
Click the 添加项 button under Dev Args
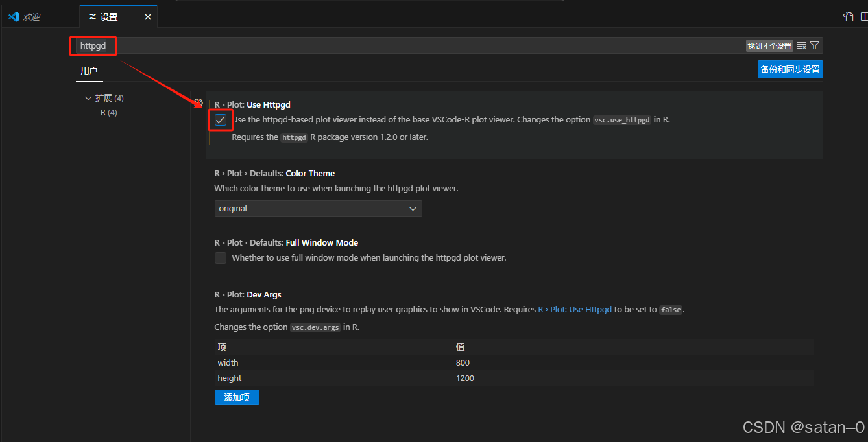(237, 397)
